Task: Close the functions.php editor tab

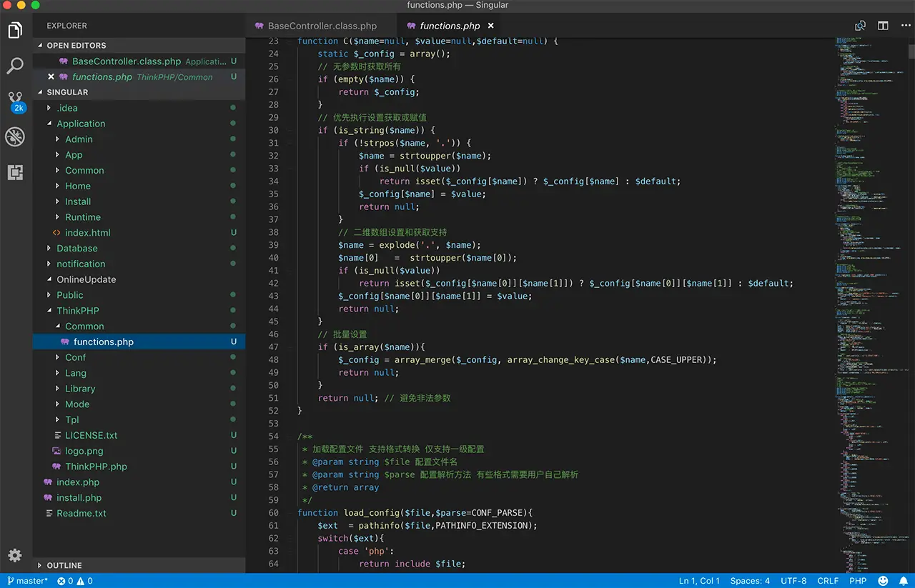Action: (x=490, y=25)
